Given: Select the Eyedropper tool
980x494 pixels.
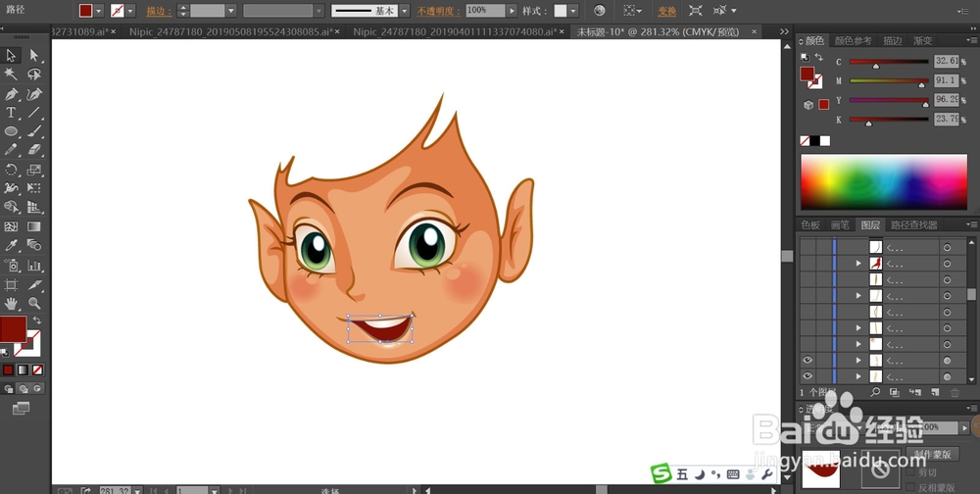Looking at the screenshot, I should 11,246.
